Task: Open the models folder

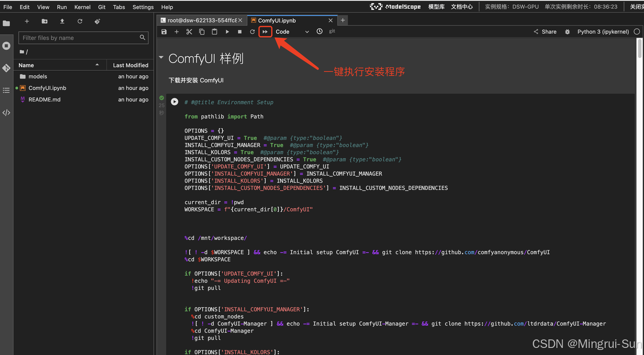Action: 84,76
